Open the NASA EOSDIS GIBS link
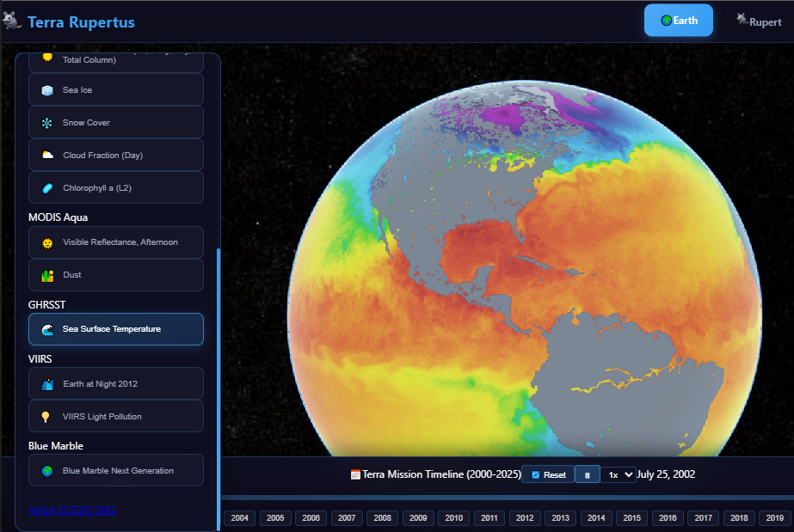794x532 pixels. click(72, 510)
